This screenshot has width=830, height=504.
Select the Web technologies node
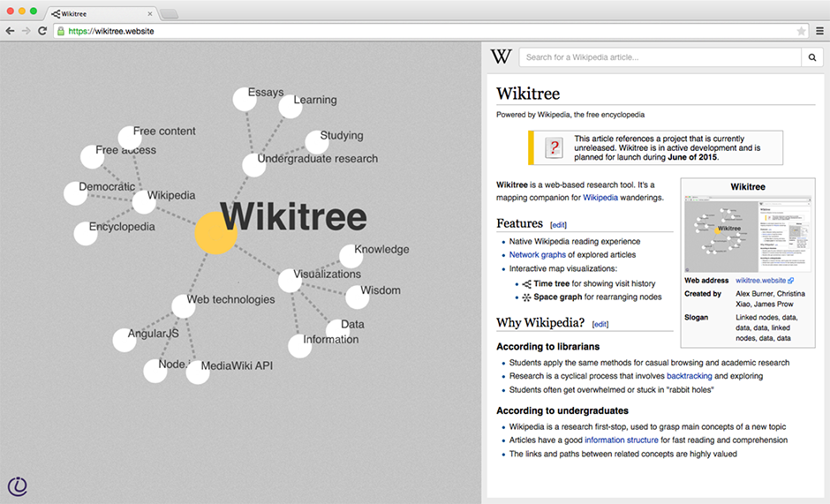184,306
